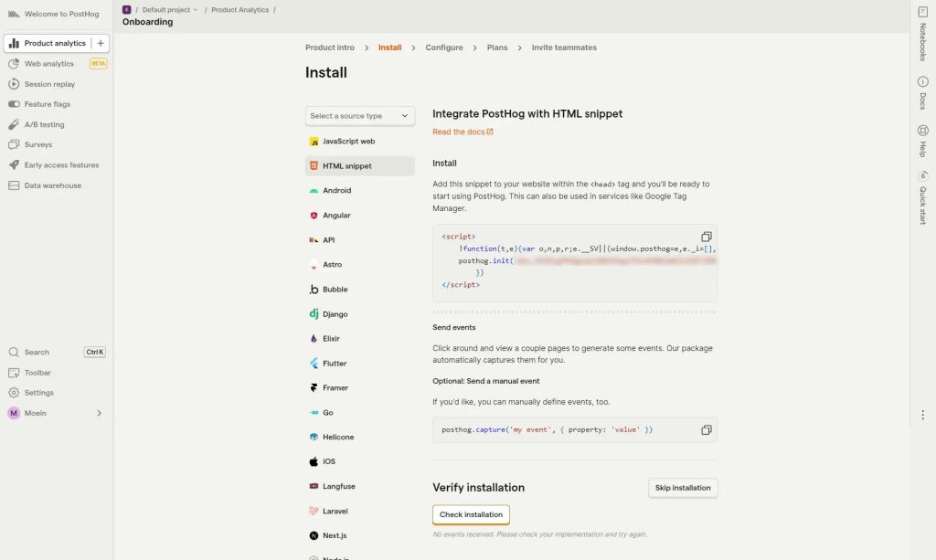This screenshot has height=560, width=936.
Task: Go to Invite teammates step
Action: coord(564,48)
